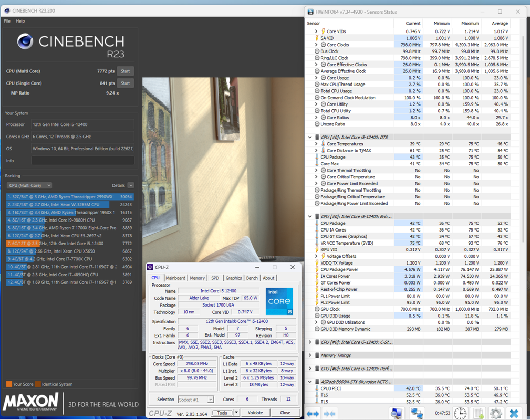The width and height of the screenshot is (530, 420).
Task: Start the CPU Single Core test
Action: point(126,83)
